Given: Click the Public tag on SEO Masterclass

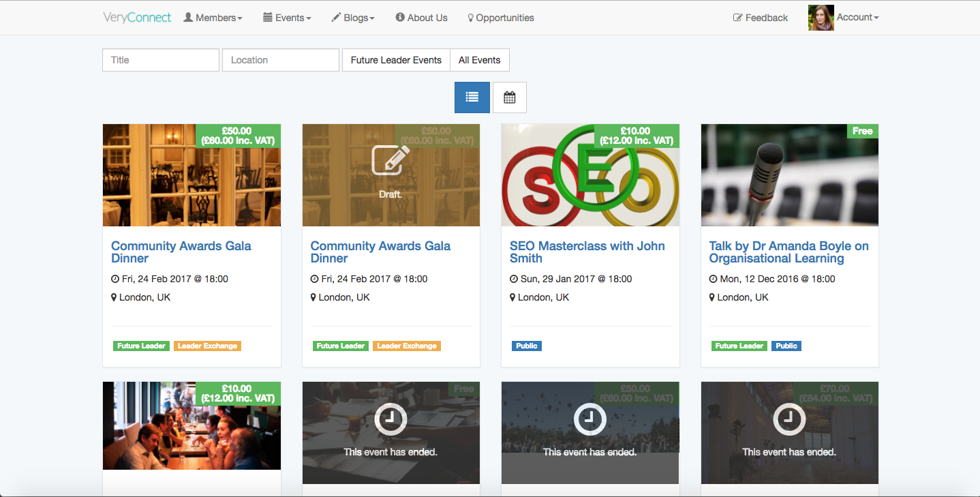Looking at the screenshot, I should pos(527,346).
